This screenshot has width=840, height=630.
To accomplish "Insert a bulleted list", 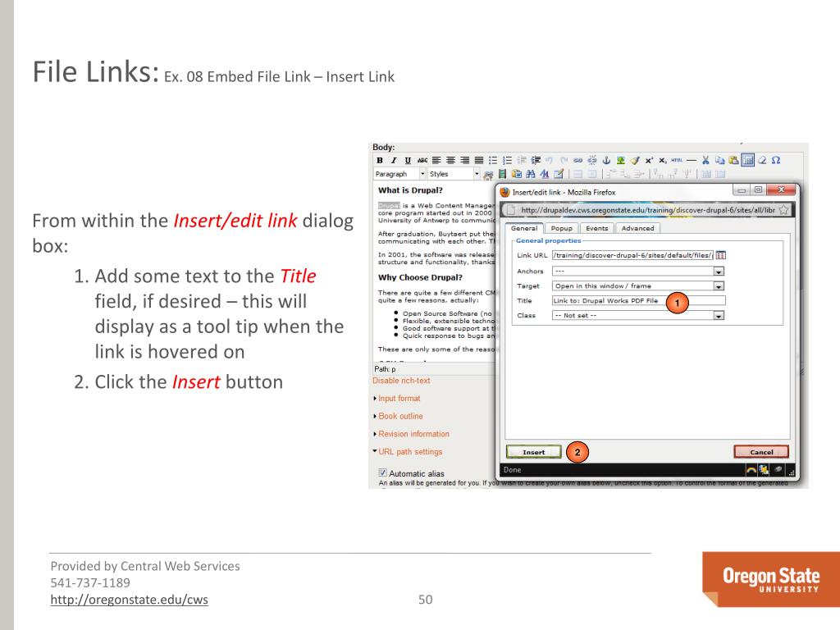I will click(493, 160).
